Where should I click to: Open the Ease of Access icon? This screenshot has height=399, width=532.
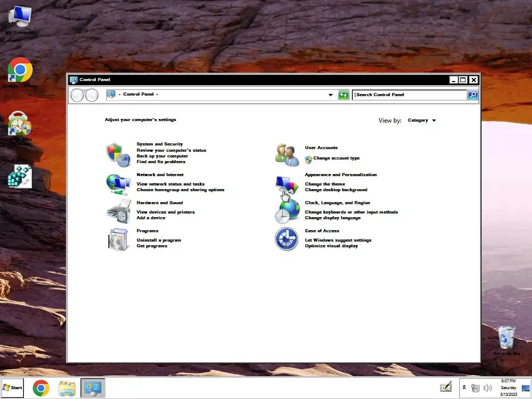point(287,239)
